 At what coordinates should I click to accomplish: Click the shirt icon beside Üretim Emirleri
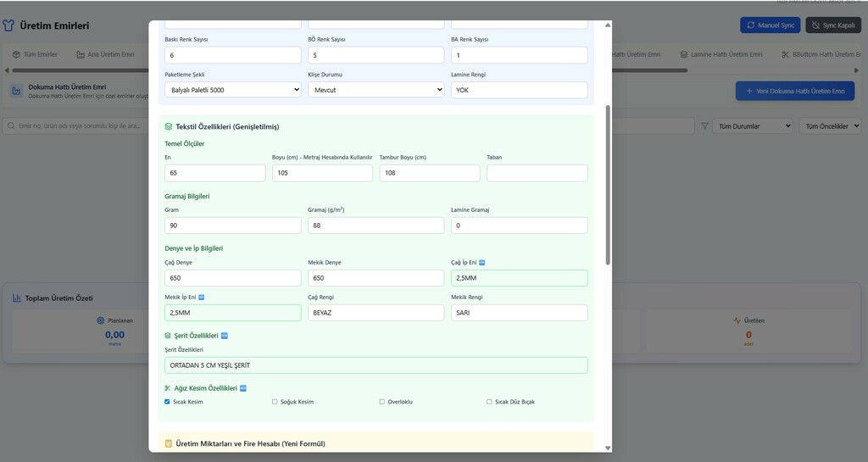click(x=8, y=26)
